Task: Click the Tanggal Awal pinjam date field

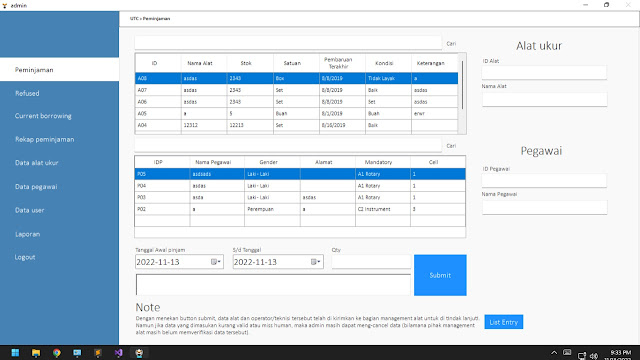Action: coord(179,262)
